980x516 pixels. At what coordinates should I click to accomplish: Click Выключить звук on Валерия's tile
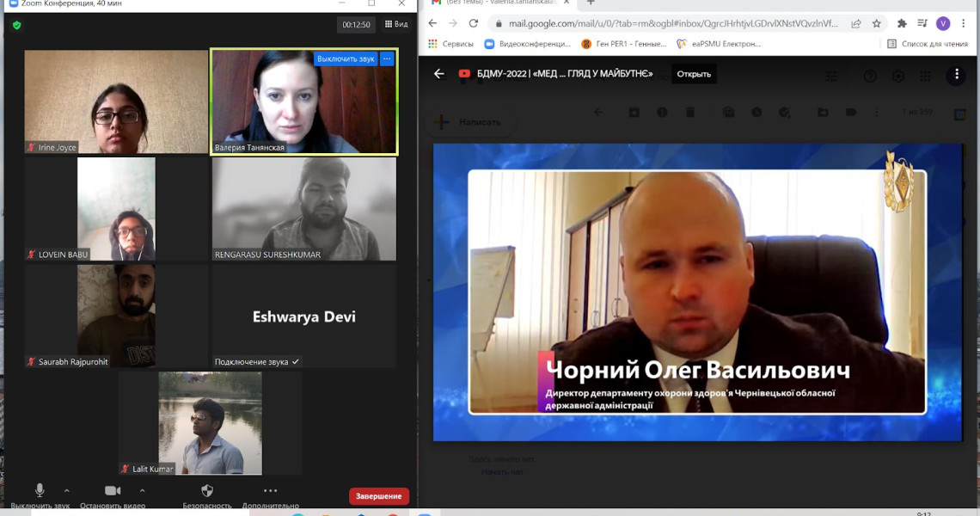tap(346, 58)
